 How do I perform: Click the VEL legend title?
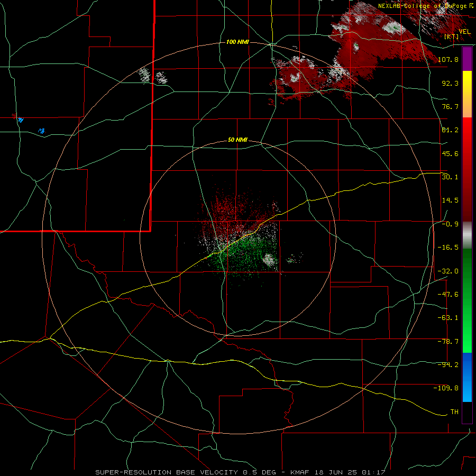[464, 32]
